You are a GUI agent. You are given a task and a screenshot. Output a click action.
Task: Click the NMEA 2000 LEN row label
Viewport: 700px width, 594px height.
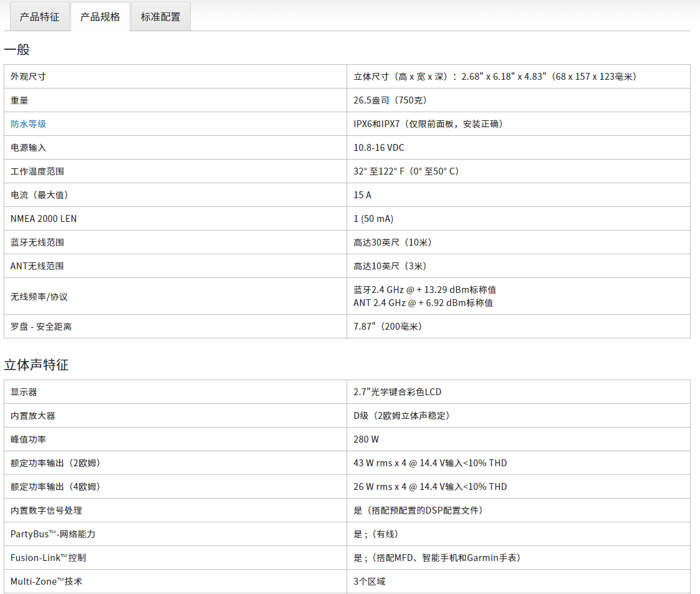point(44,219)
